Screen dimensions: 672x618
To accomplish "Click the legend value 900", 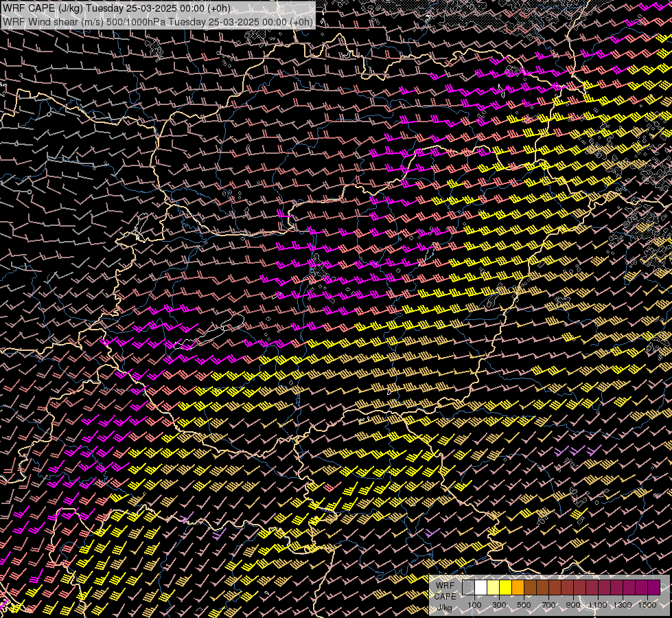I will pyautogui.click(x=573, y=605).
